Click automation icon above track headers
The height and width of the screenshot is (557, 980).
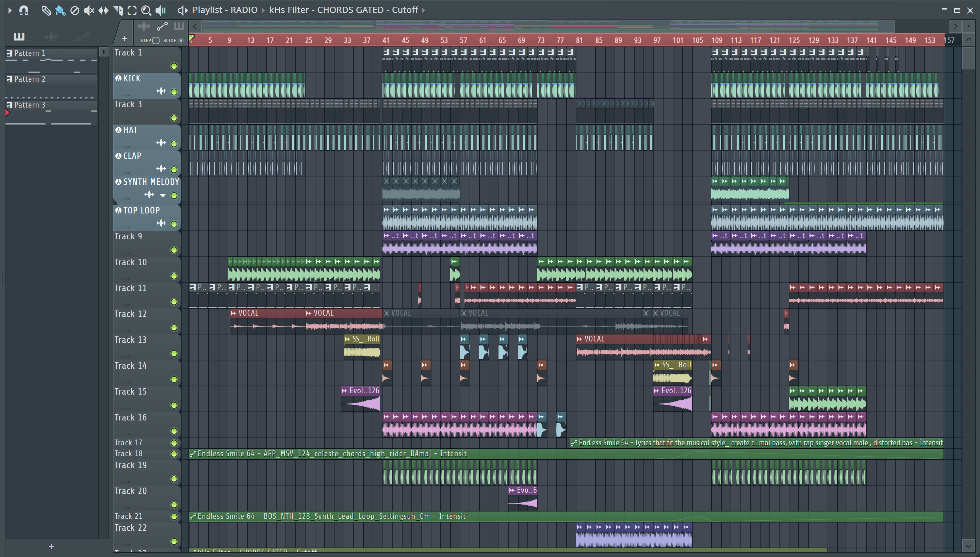[x=162, y=26]
